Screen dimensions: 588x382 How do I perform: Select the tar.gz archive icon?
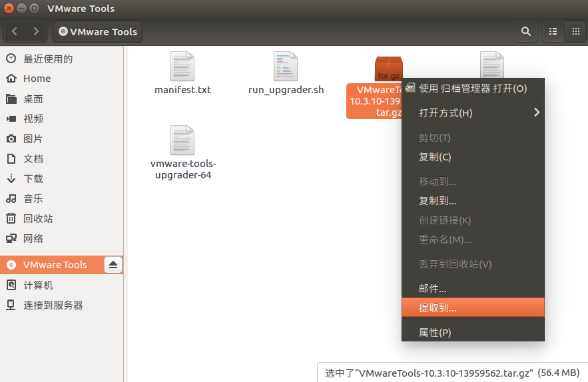[x=388, y=69]
